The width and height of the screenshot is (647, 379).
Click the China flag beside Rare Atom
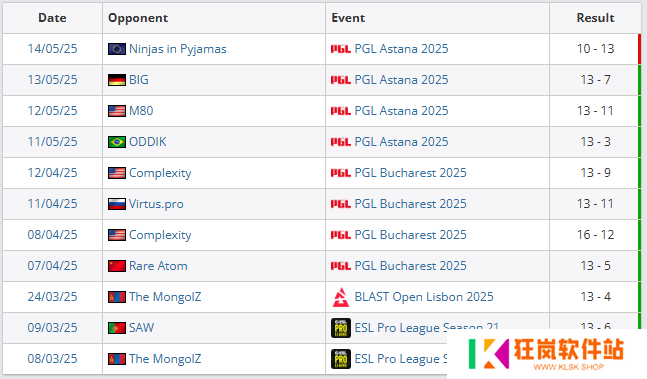pyautogui.click(x=117, y=266)
